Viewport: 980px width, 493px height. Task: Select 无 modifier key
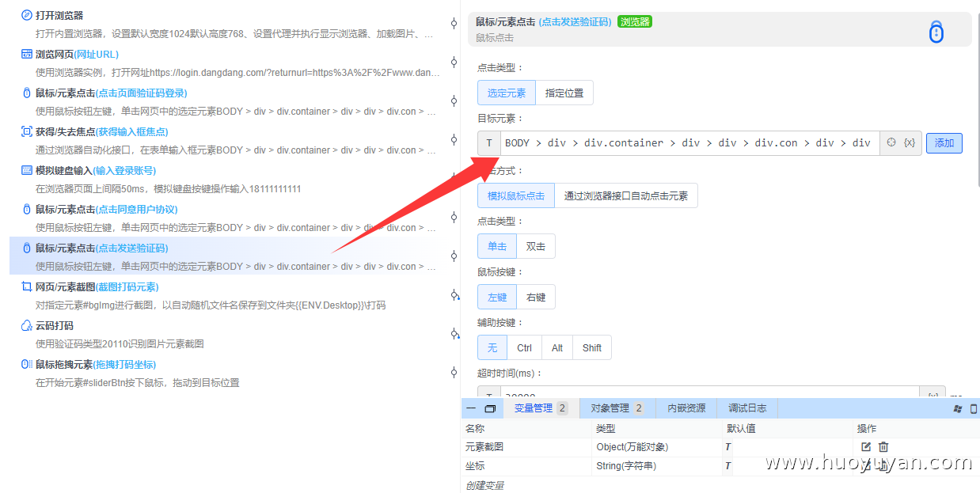click(492, 347)
